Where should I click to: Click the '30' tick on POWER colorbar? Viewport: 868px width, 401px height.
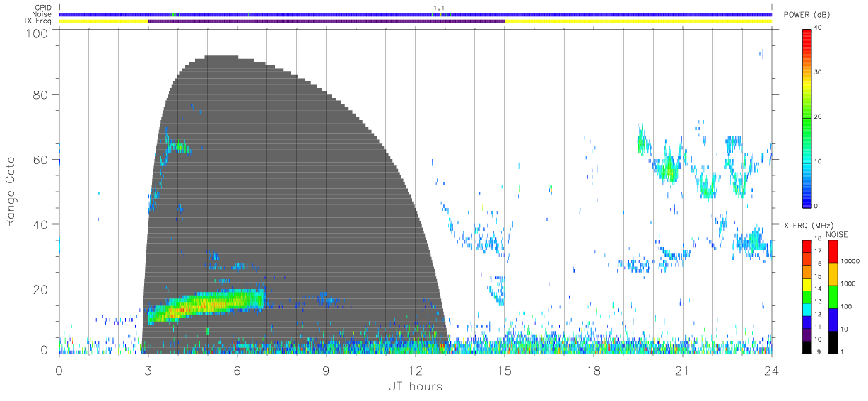(x=819, y=72)
